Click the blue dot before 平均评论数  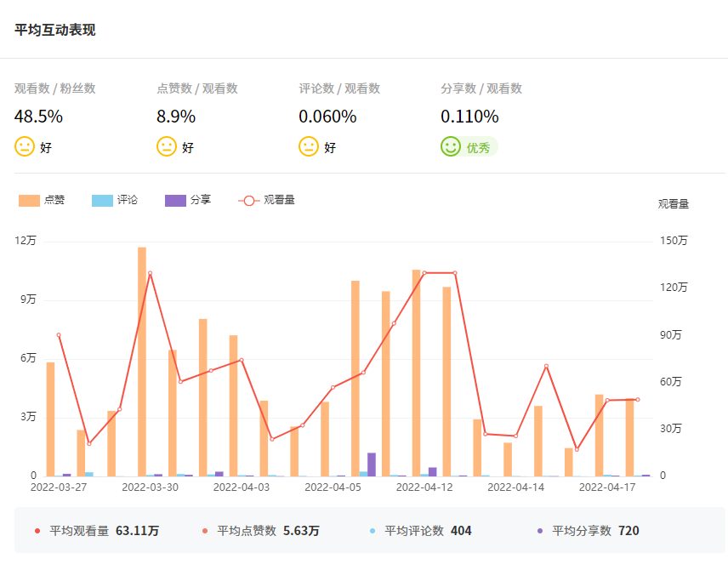pyautogui.click(x=373, y=531)
